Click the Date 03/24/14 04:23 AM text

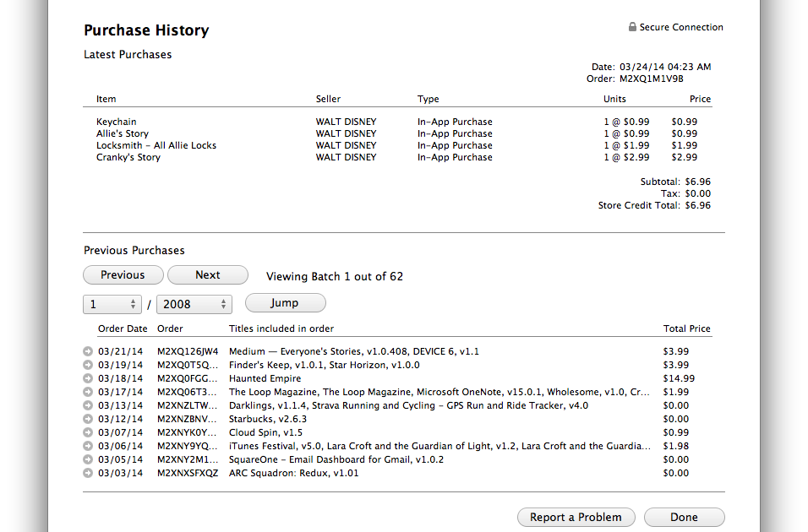[652, 67]
